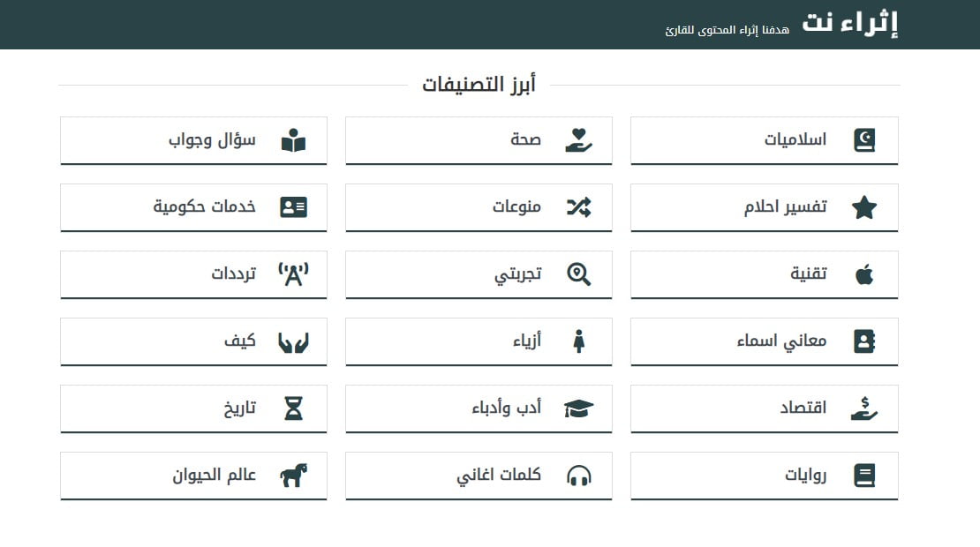This screenshot has width=980, height=547.
Task: Open the تفسير احلام category
Action: tap(765, 207)
